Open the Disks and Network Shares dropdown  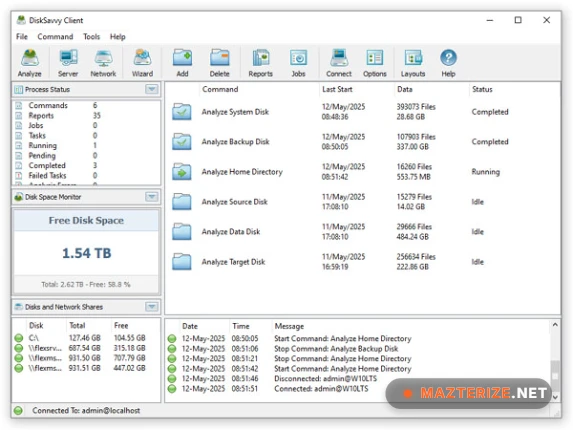(152, 307)
